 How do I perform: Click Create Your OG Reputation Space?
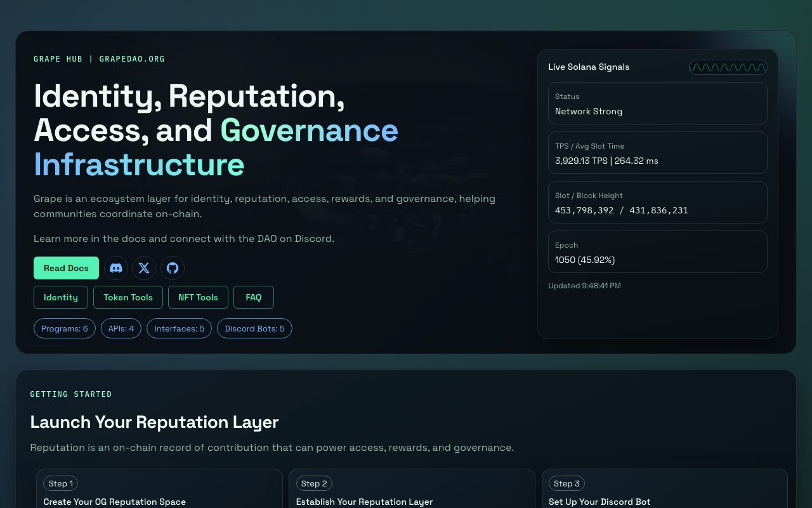point(115,502)
